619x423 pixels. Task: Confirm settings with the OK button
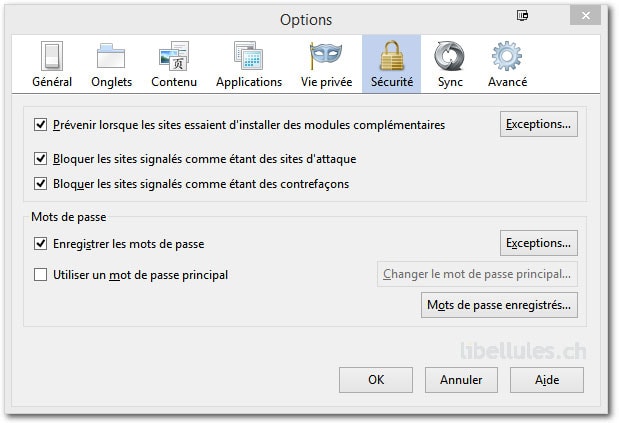(376, 380)
